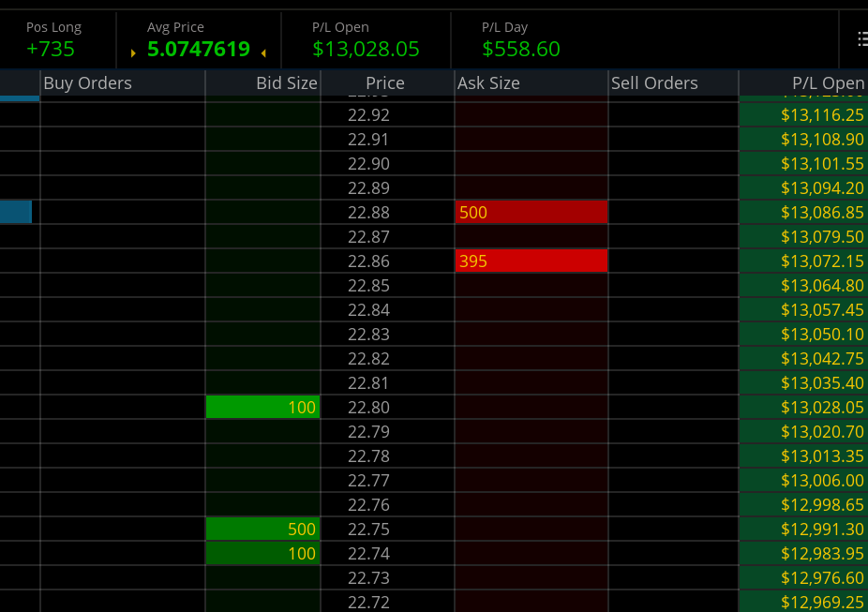
Task: Click the Avg Price 5.0747619 value
Action: pyautogui.click(x=199, y=50)
